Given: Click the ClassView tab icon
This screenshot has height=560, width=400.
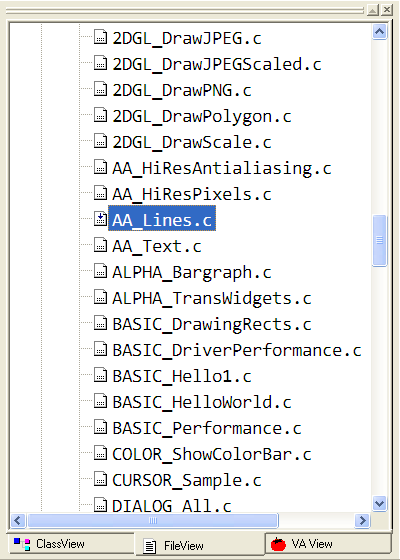Looking at the screenshot, I should pyautogui.click(x=22, y=544).
